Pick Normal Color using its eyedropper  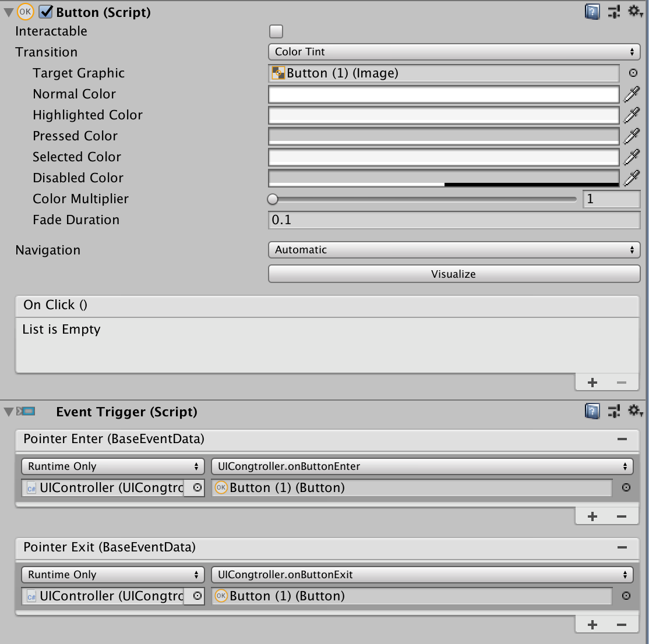(632, 94)
